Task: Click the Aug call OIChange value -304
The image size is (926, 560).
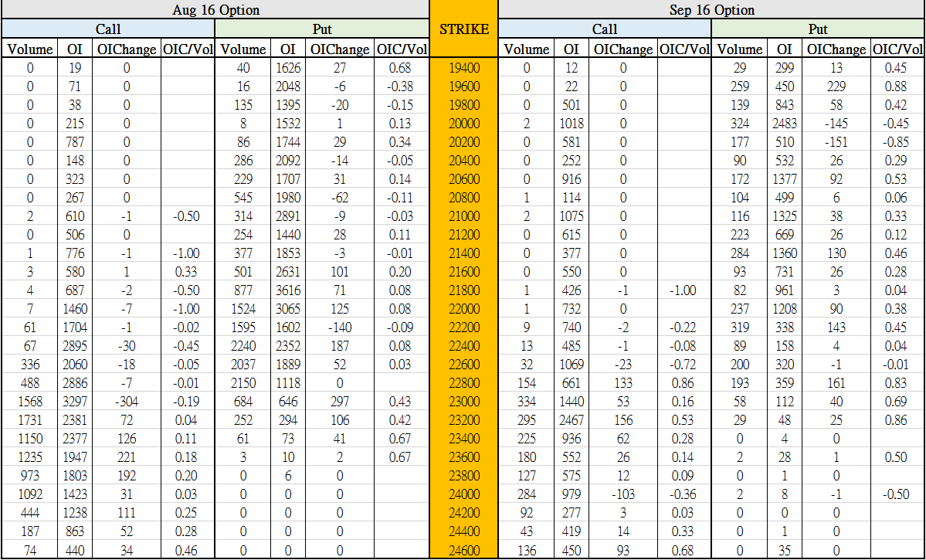Action: click(126, 402)
